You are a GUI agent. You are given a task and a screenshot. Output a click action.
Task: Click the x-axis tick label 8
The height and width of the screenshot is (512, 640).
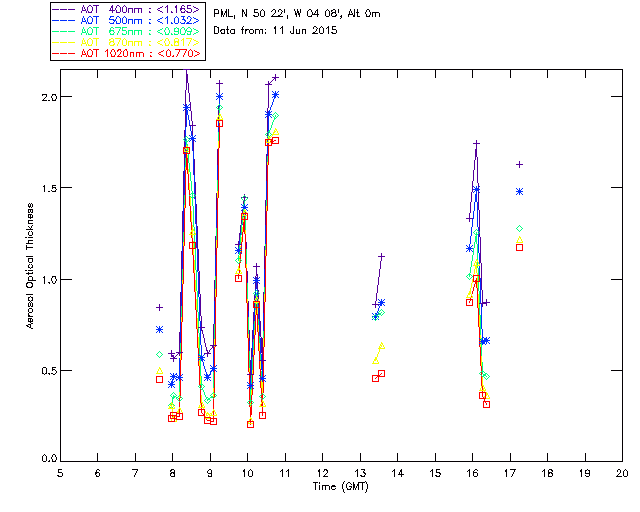tap(173, 473)
